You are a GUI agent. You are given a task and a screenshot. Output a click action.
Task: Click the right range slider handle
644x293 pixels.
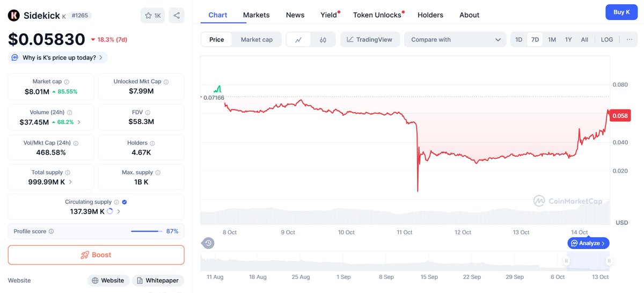coord(609,261)
